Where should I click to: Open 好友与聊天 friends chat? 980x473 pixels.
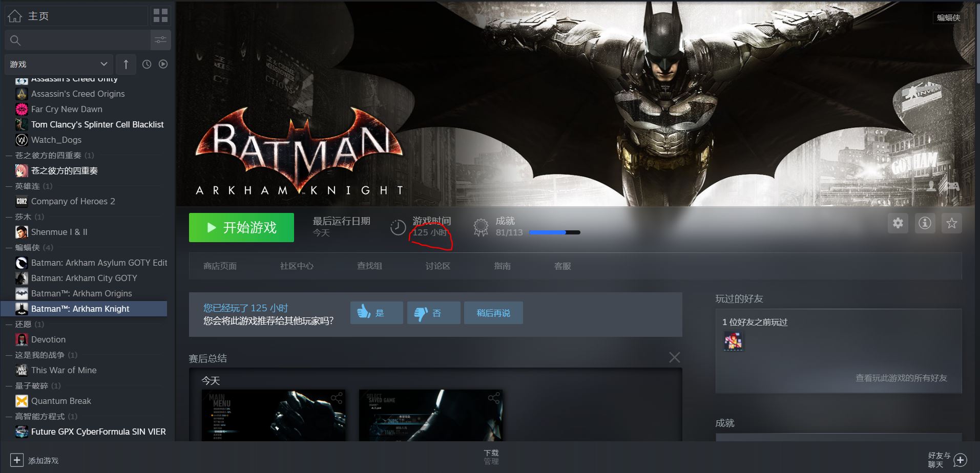click(947, 460)
